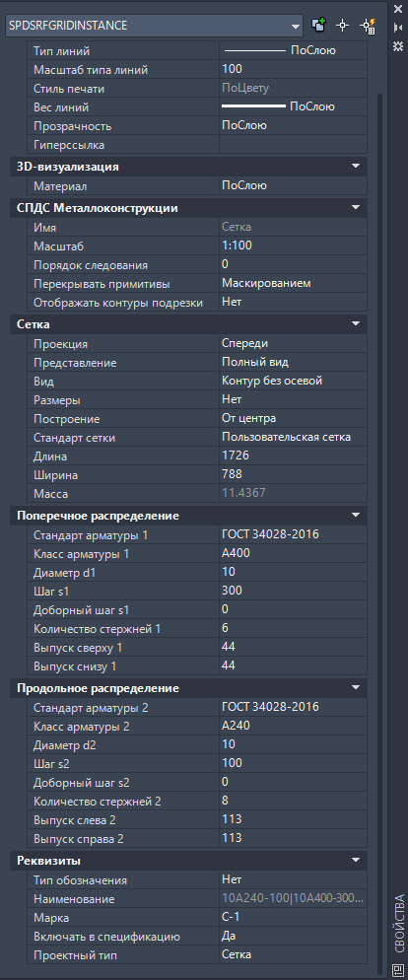Collapse the Сетка section arrow
This screenshot has height=980, width=408.
pyautogui.click(x=356, y=324)
